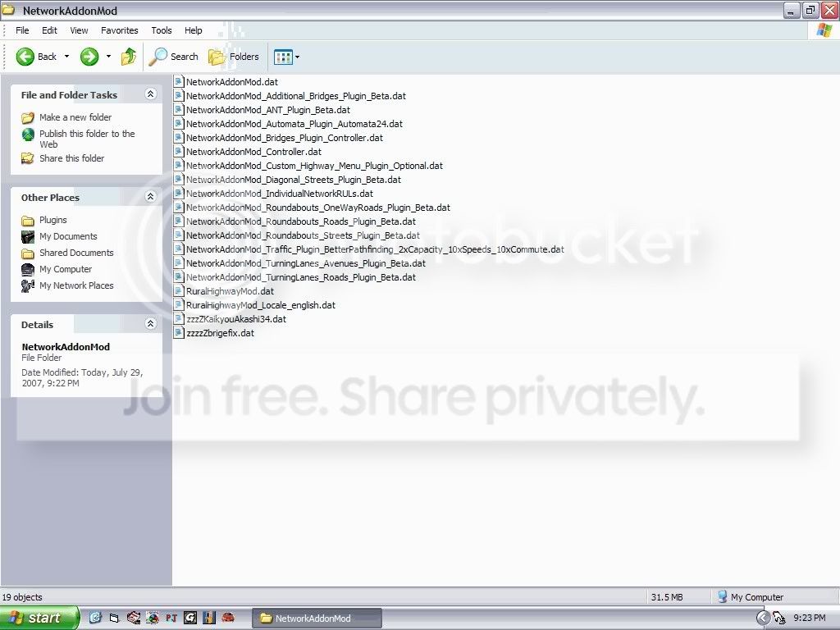
Task: Click Make a new folder
Action: coord(75,117)
